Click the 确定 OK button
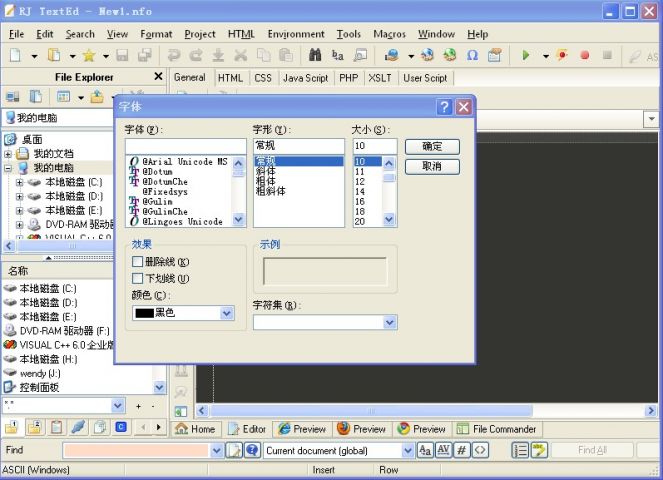This screenshot has height=480, width=663. (x=431, y=146)
